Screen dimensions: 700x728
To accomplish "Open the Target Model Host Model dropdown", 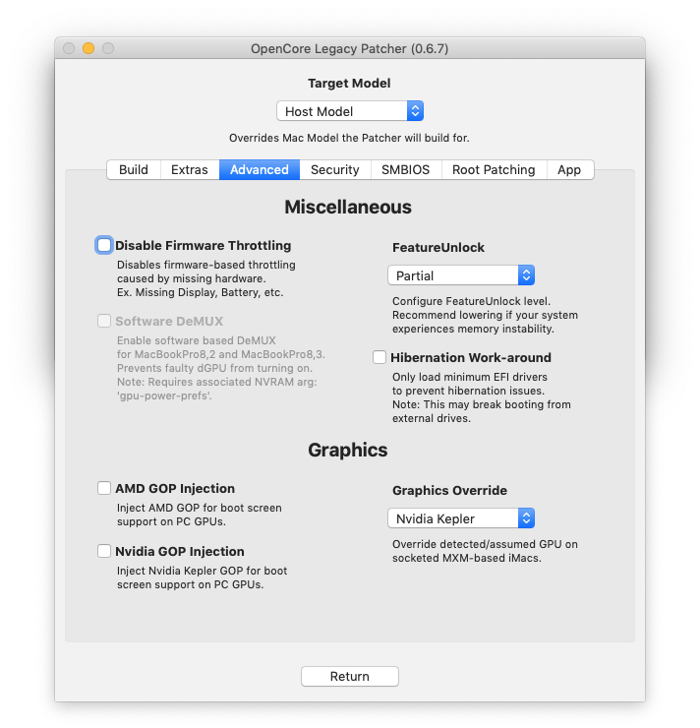I will pos(350,111).
